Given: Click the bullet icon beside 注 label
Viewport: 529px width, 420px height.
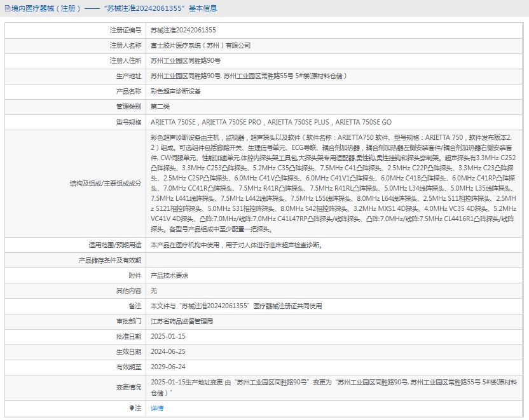Looking at the screenshot, I should pyautogui.click(x=132, y=408).
